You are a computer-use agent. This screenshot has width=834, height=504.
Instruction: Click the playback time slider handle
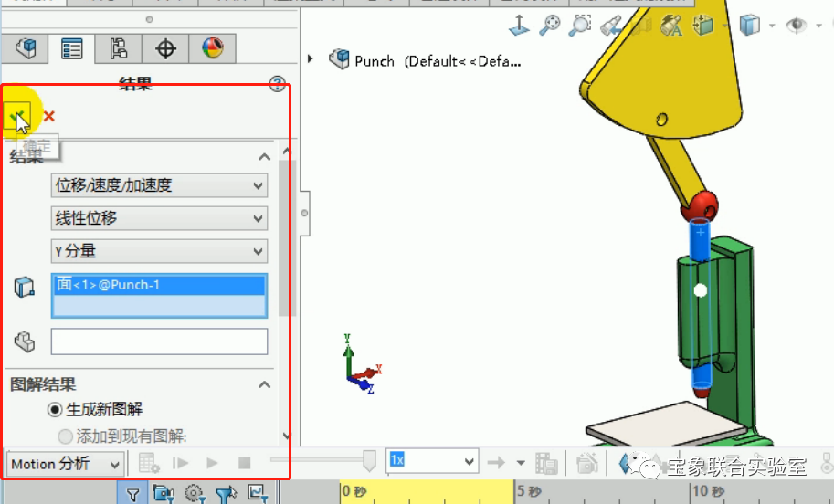(x=369, y=460)
